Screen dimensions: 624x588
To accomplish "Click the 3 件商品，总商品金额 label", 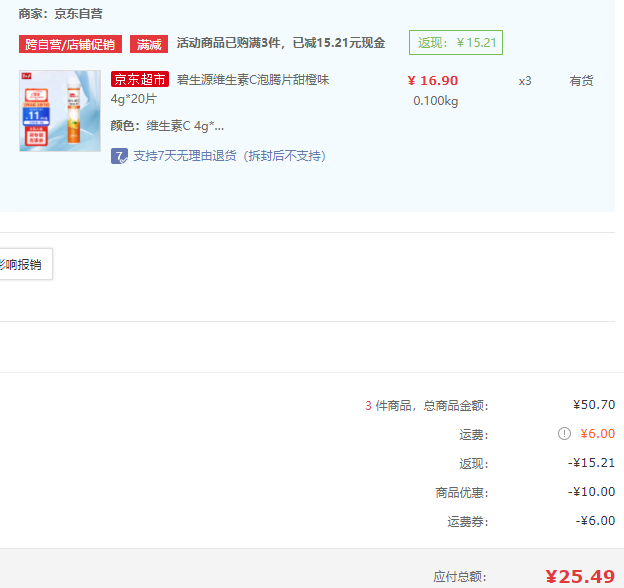I will coord(427,405).
